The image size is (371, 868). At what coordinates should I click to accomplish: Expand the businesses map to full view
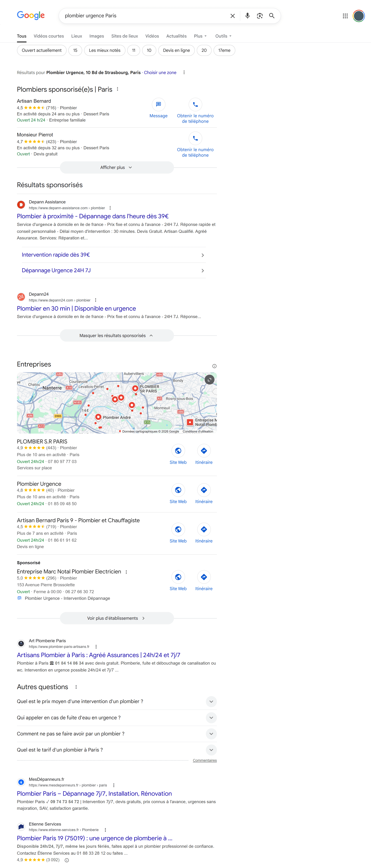coord(209,379)
